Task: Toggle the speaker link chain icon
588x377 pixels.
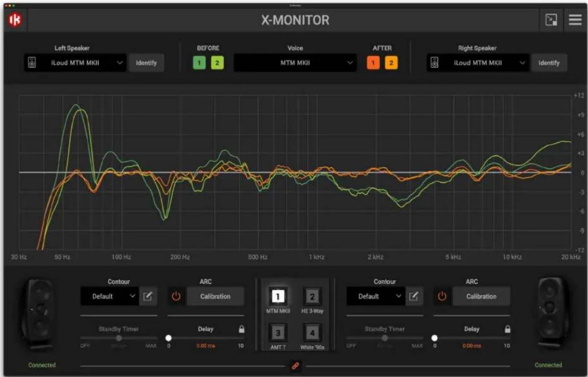Action: [x=295, y=366]
